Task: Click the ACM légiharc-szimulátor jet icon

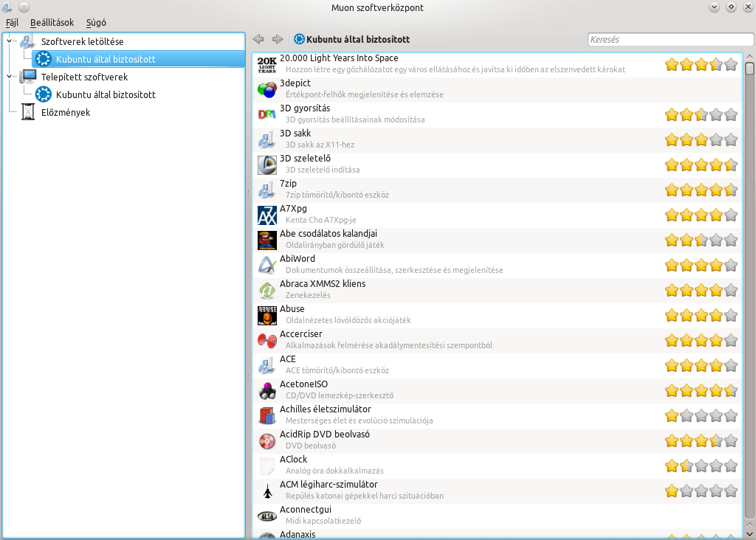Action: point(267,491)
